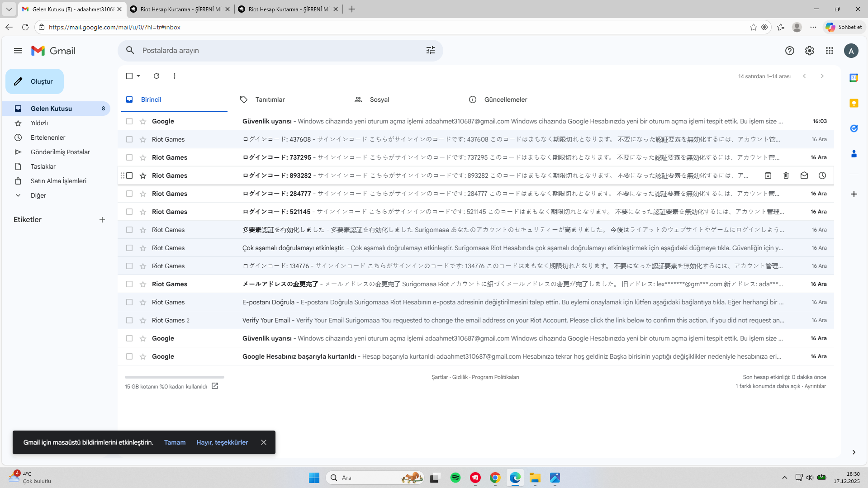The image size is (868, 488).
Task: Open the Gizlilik link
Action: [460, 377]
